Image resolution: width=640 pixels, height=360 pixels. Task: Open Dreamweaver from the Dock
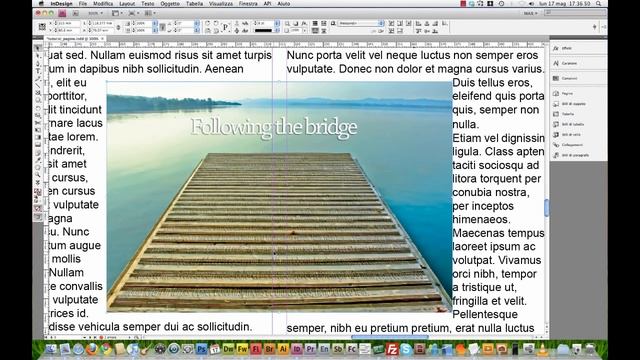pos(229,349)
